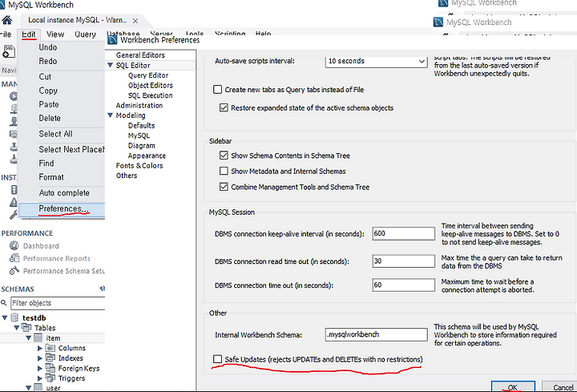Viewport: 577px width, 392px height.
Task: Click the Internal Workbench Schema field
Action: [x=376, y=334]
